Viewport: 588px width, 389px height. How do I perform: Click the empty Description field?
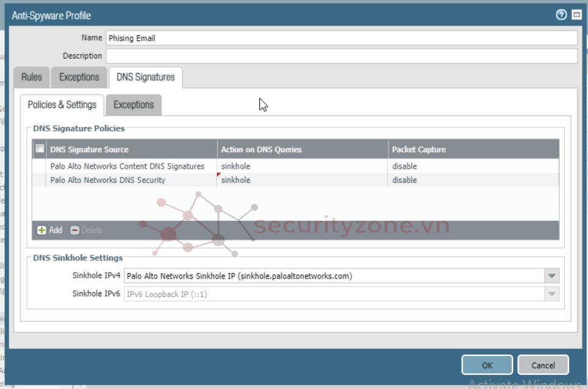click(341, 56)
